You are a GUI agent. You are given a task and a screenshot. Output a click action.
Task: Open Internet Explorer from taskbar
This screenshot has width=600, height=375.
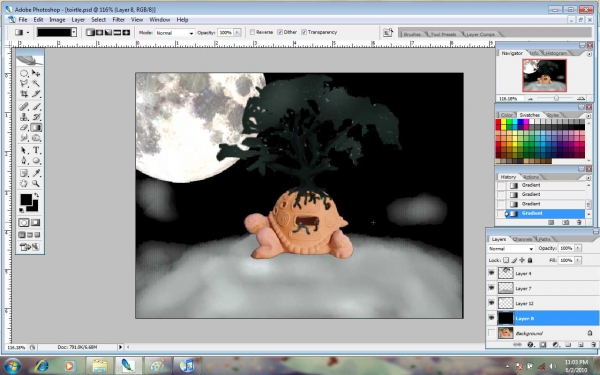[x=41, y=366]
